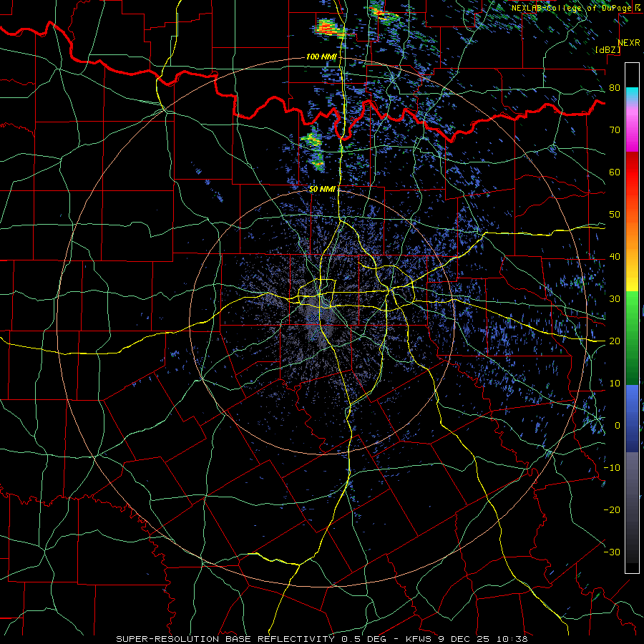Click the "80" value on the dBZ scale
The image size is (644, 644).
pyautogui.click(x=615, y=87)
